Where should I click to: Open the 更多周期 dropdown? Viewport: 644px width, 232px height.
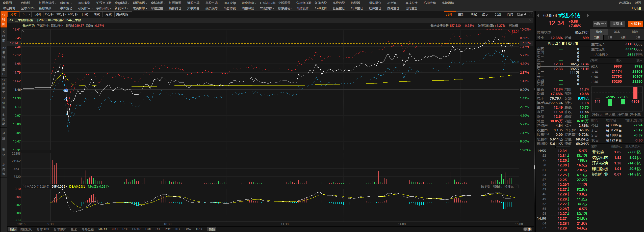[x=123, y=14]
